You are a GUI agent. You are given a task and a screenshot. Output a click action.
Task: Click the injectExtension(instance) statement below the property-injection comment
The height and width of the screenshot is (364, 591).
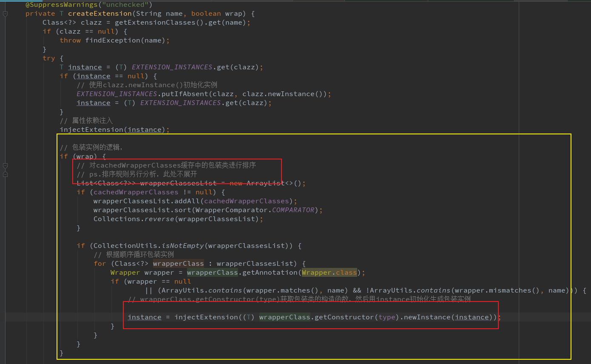pos(113,130)
